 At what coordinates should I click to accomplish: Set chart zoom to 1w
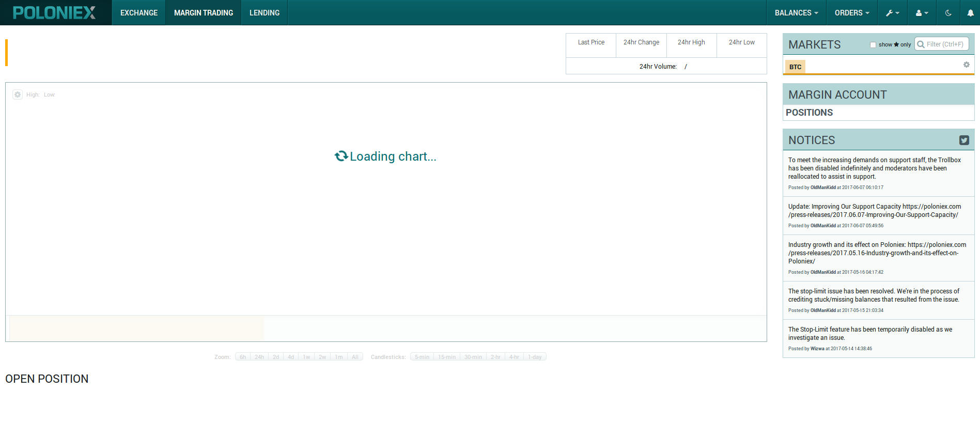[306, 357]
